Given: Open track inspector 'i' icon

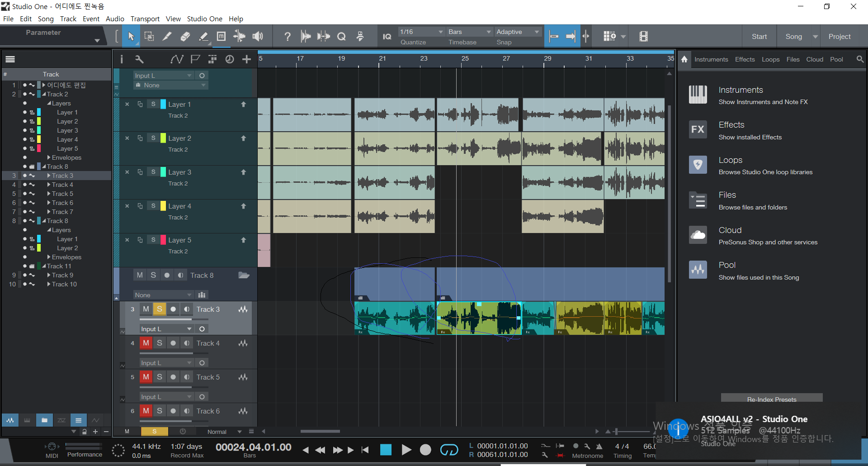Looking at the screenshot, I should (x=121, y=59).
